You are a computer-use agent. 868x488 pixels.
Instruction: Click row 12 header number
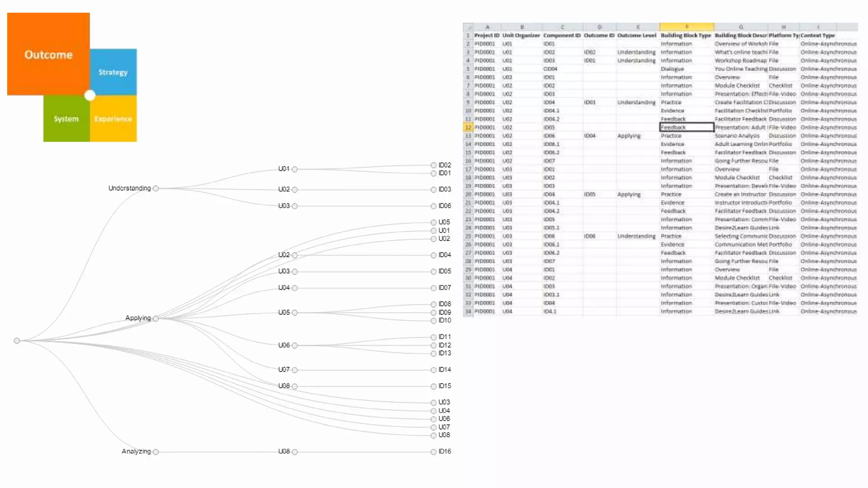point(468,127)
